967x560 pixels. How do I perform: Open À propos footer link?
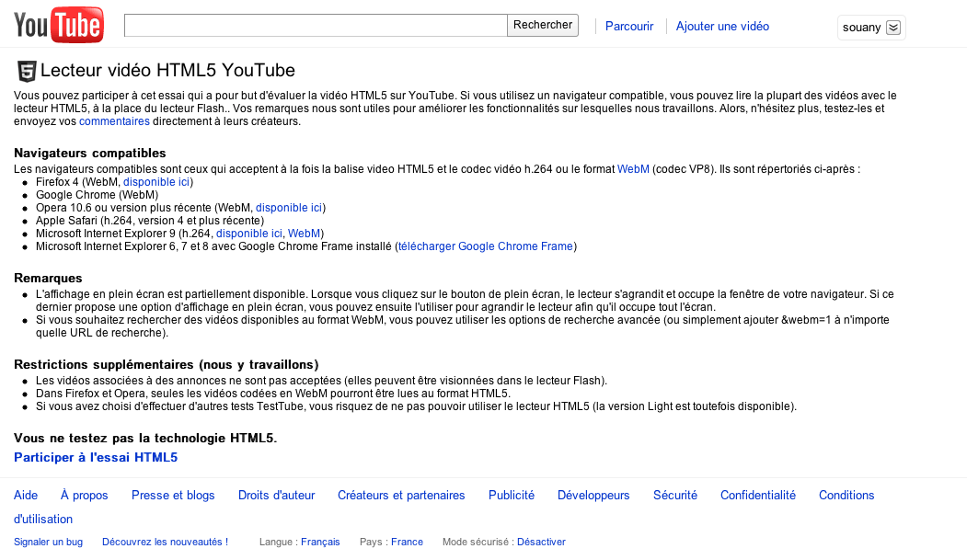pos(84,496)
